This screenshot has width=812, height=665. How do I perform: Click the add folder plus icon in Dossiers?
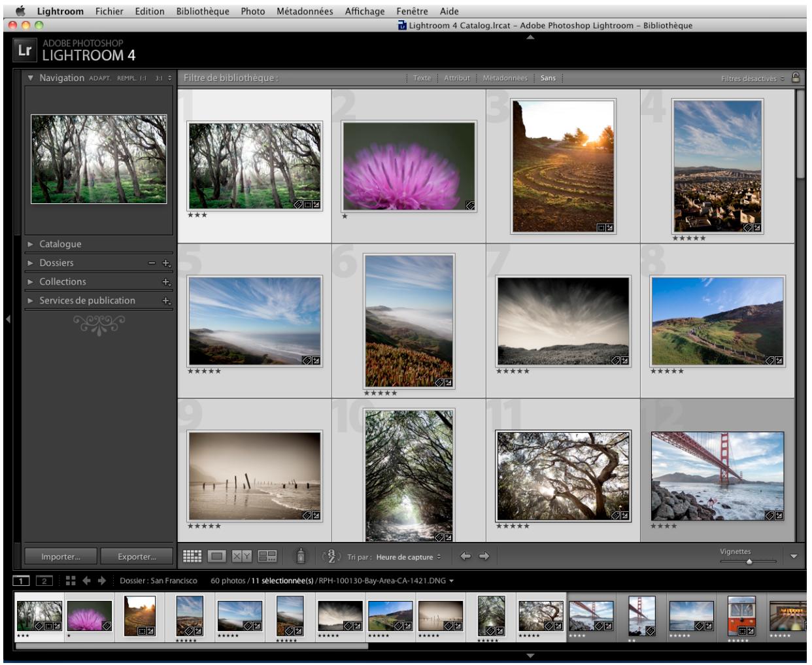pos(167,263)
